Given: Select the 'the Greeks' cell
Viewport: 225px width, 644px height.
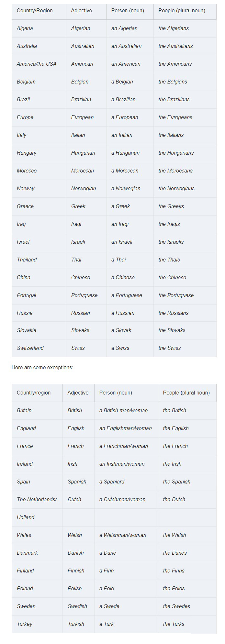Looking at the screenshot, I should pyautogui.click(x=185, y=206).
